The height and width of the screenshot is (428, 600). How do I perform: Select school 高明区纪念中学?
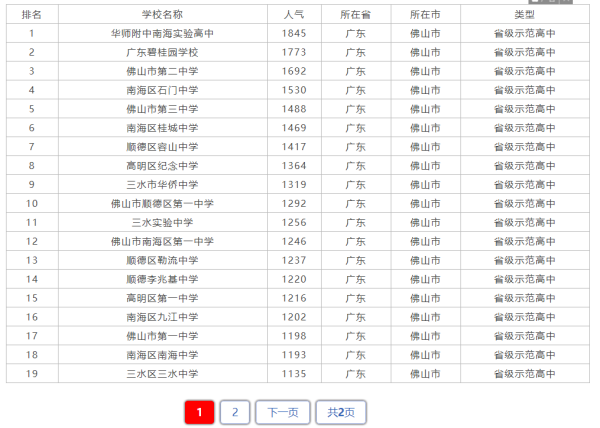(x=162, y=166)
